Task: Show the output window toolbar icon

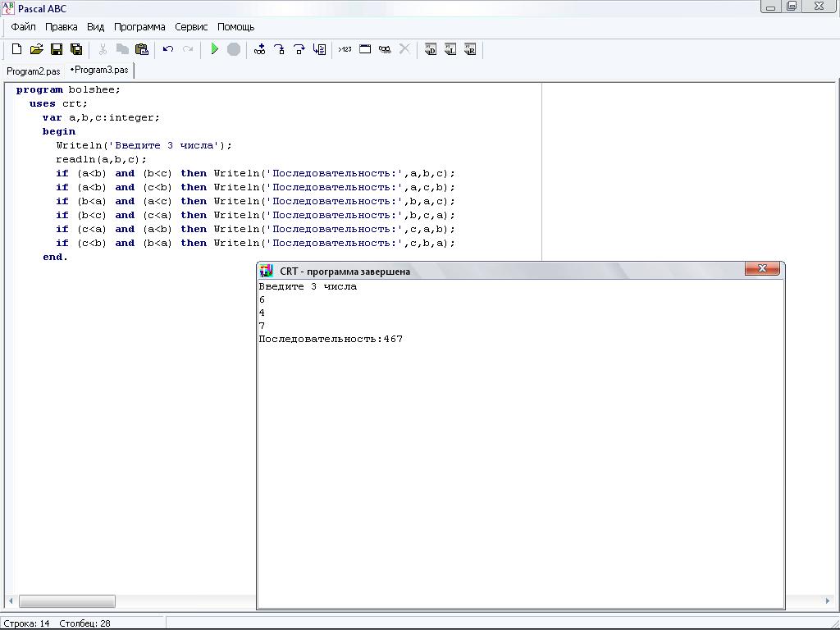Action: (365, 50)
